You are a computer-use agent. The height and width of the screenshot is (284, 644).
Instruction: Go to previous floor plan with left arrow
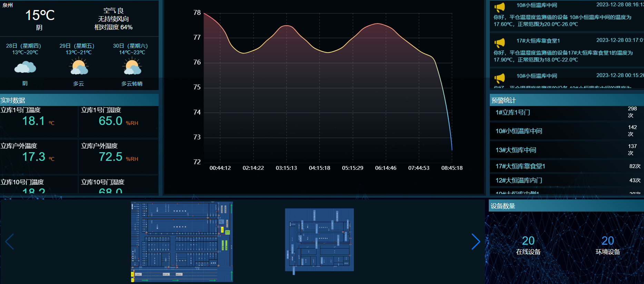pyautogui.click(x=10, y=242)
